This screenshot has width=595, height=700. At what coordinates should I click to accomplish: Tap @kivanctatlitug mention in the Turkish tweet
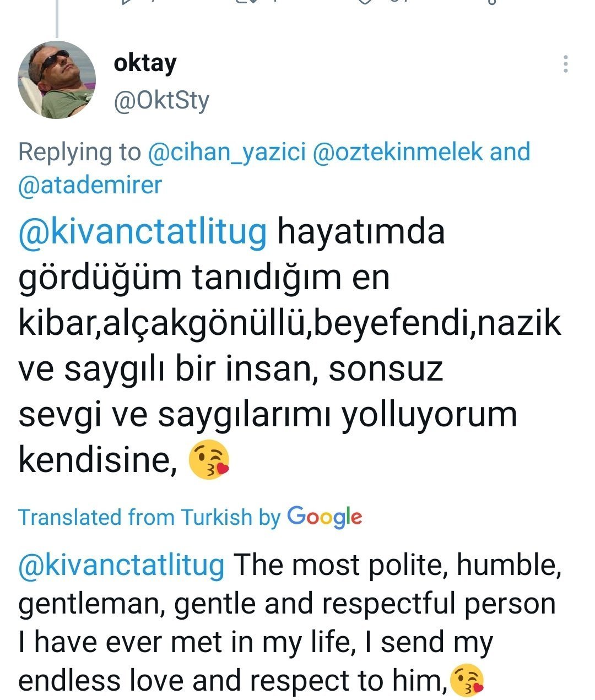[x=142, y=231]
